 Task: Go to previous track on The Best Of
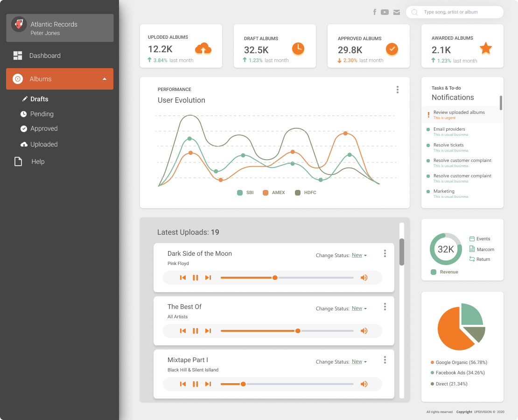pyautogui.click(x=182, y=331)
